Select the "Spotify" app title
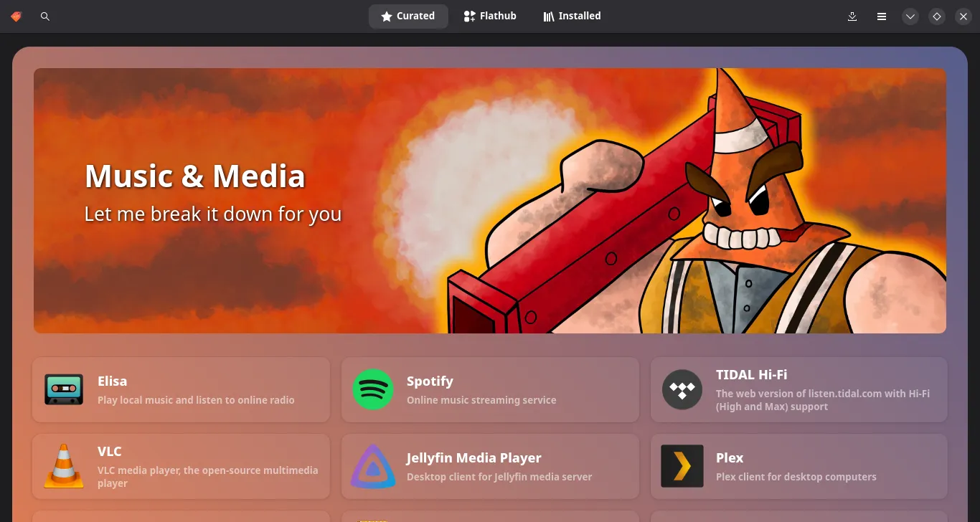The height and width of the screenshot is (522, 980). (x=430, y=381)
